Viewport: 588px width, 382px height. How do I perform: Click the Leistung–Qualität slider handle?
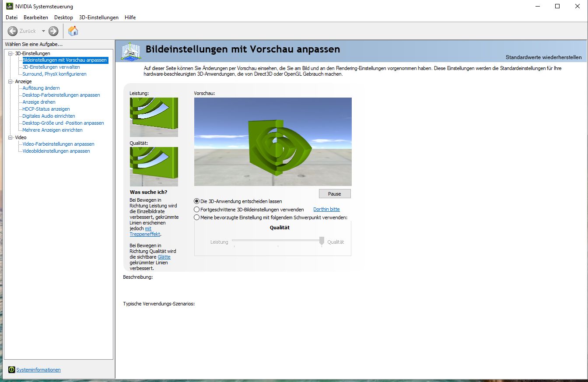pyautogui.click(x=322, y=241)
